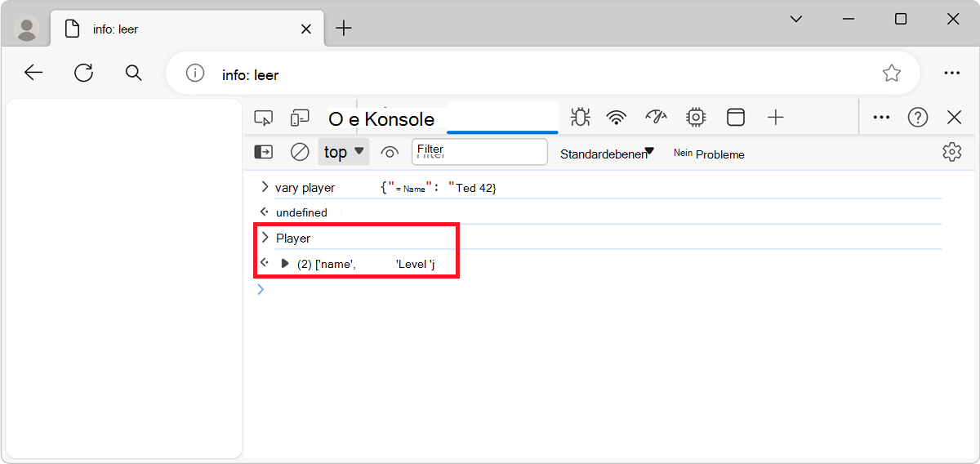Image resolution: width=980 pixels, height=464 pixels.
Task: Click the empty console prompt line
Action: tap(600, 289)
